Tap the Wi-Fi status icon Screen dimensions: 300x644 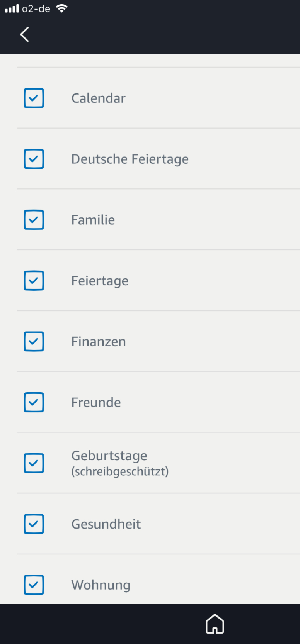(61, 8)
